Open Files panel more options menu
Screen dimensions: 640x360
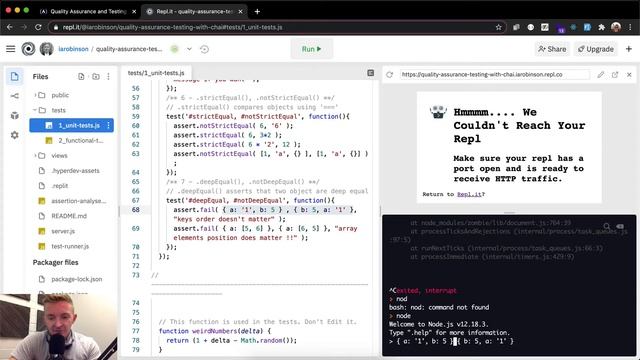[x=109, y=76]
